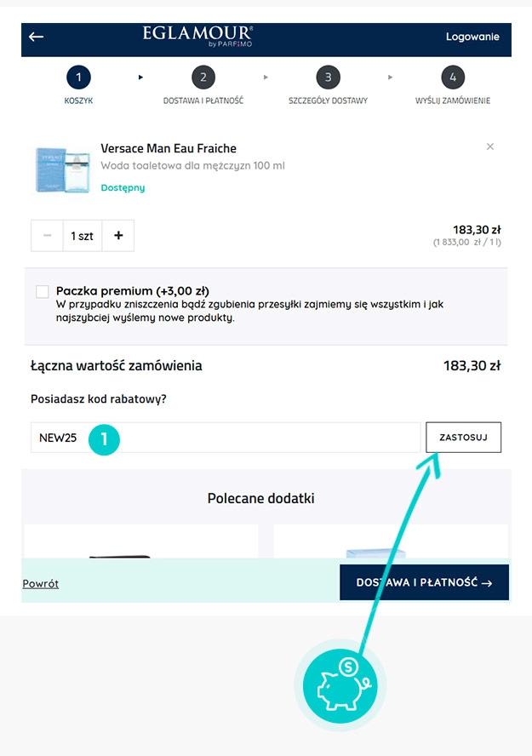The height and width of the screenshot is (756, 532).
Task: Open the Logowanie login link
Action: coord(472,37)
